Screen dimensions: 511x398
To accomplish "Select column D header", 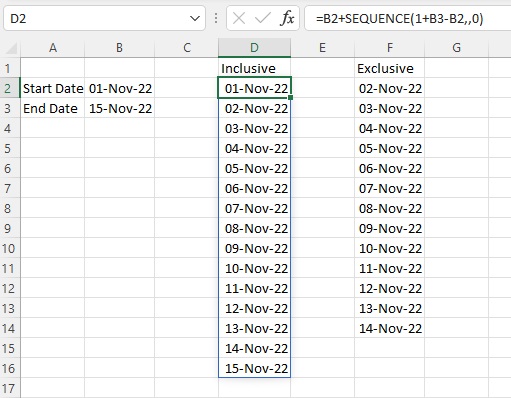I will (x=254, y=48).
